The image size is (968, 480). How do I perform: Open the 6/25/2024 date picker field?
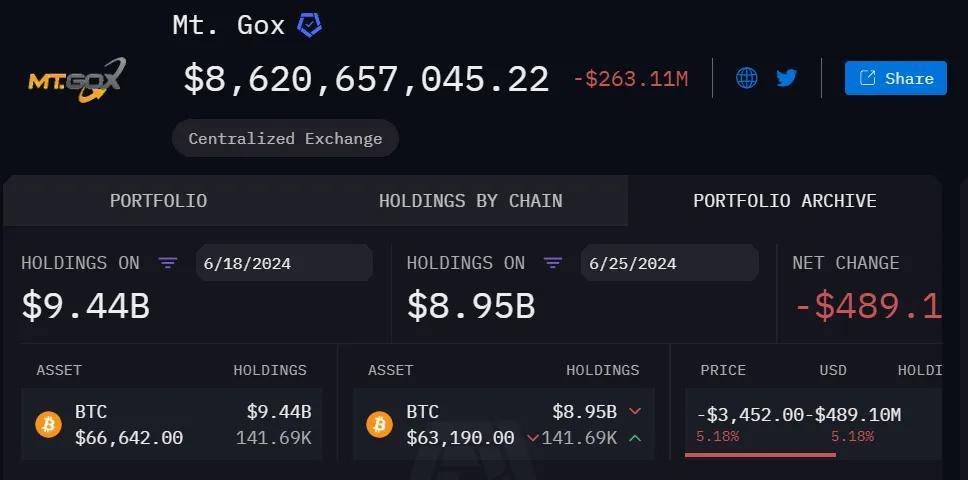point(669,264)
